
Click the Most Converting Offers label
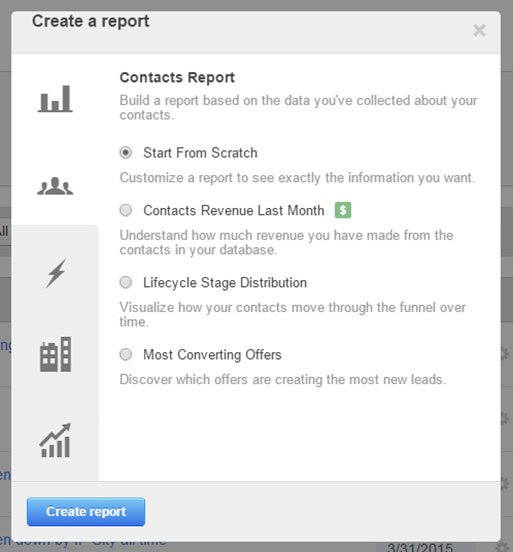212,355
